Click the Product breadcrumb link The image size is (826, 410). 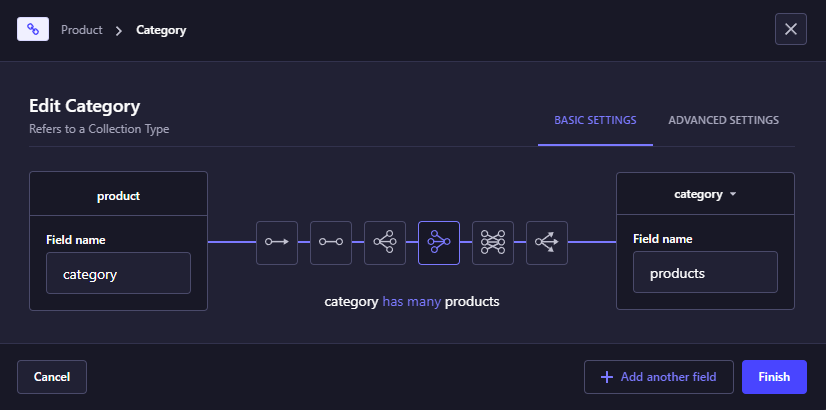(x=82, y=30)
